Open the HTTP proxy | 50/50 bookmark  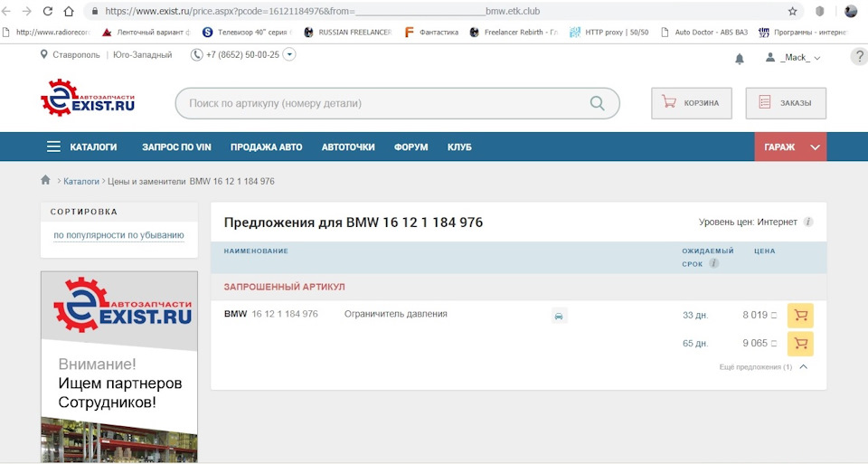tap(609, 33)
